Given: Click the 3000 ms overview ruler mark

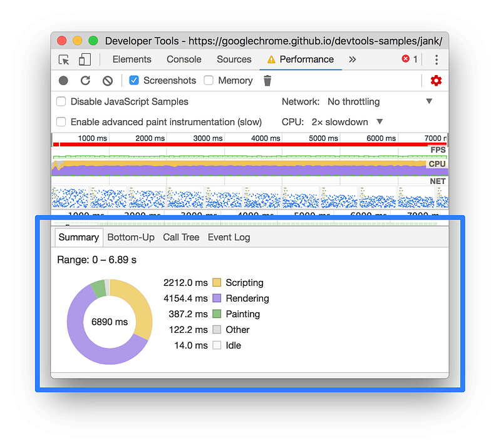Looking at the screenshot, I should point(208,138).
